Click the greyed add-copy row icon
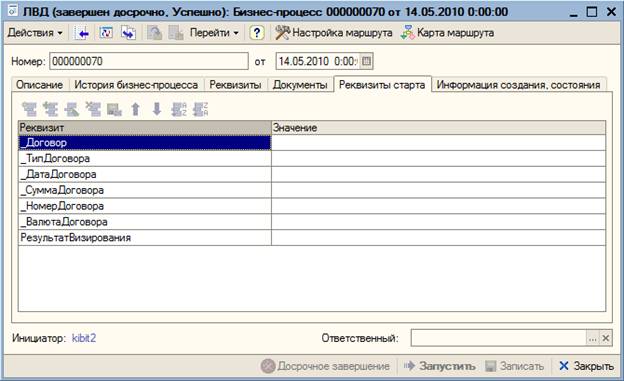Image resolution: width=624 pixels, height=381 pixels. tap(51, 109)
